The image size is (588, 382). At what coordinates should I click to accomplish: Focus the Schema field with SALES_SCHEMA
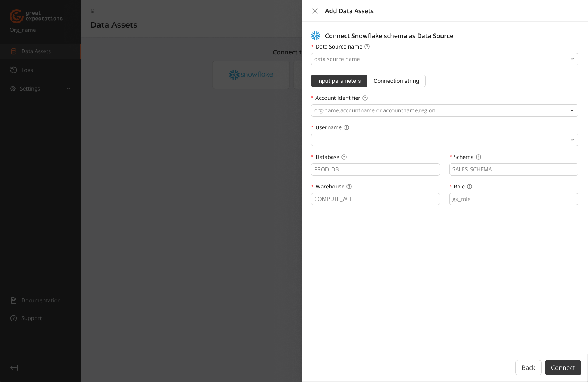[513, 169]
